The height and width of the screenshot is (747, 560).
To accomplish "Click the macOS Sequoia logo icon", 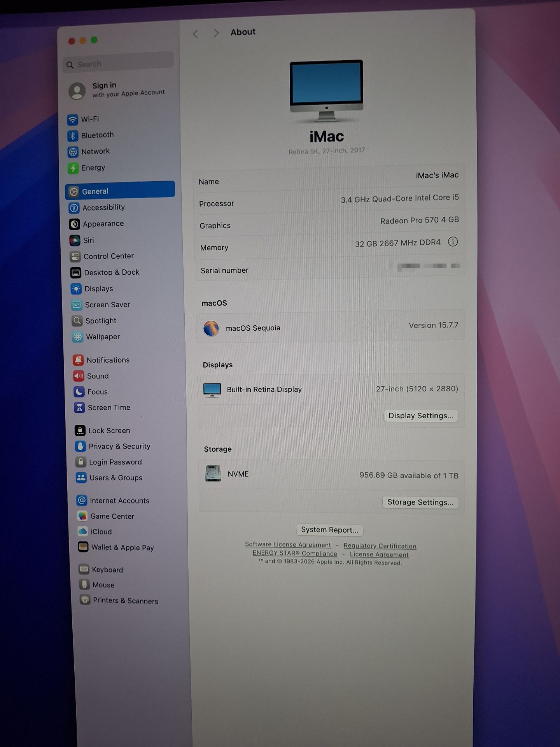I will click(211, 328).
